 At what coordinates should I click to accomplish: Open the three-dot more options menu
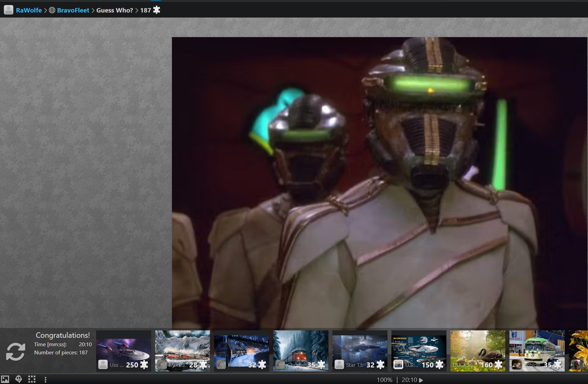point(45,380)
